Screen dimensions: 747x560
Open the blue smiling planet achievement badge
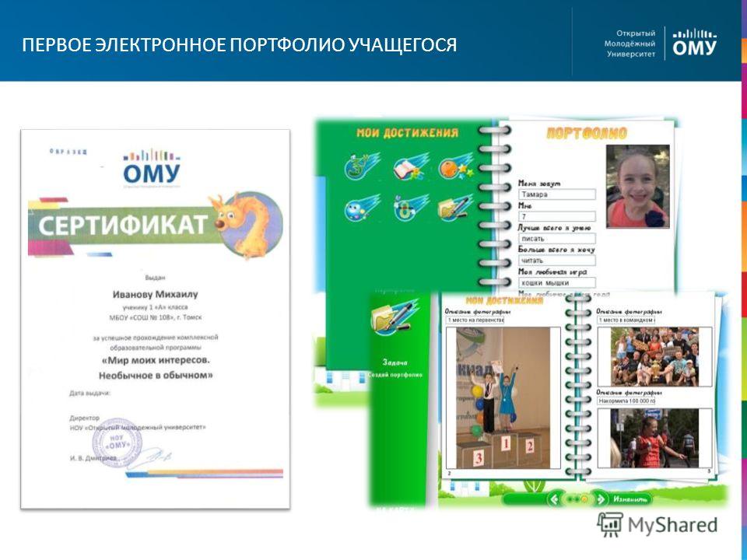coord(362,208)
